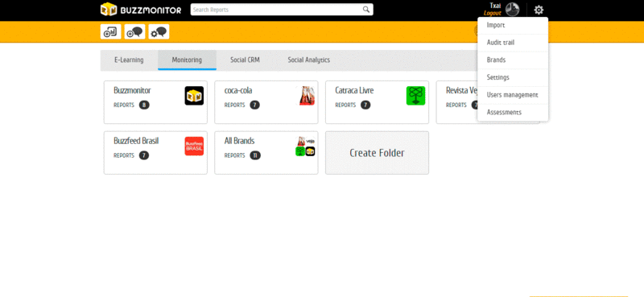Open the coca-cola brand folder
The height and width of the screenshot is (297, 644).
click(266, 102)
